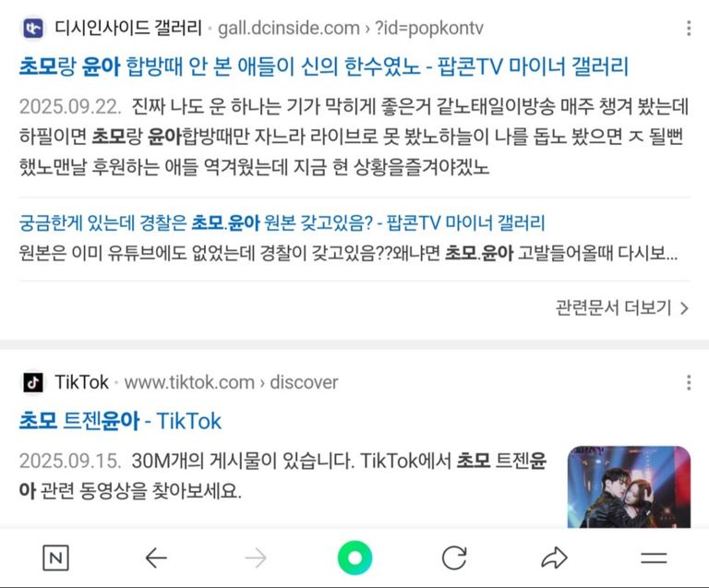Tap the Naver N home icon
Viewport: 709px width, 588px height.
(55, 558)
